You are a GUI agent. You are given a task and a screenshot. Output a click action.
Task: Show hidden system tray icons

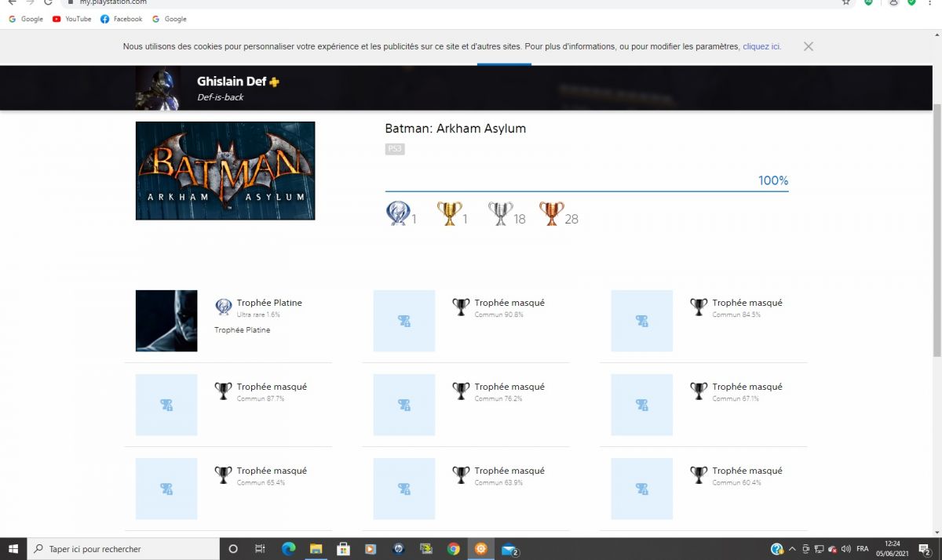pyautogui.click(x=792, y=549)
